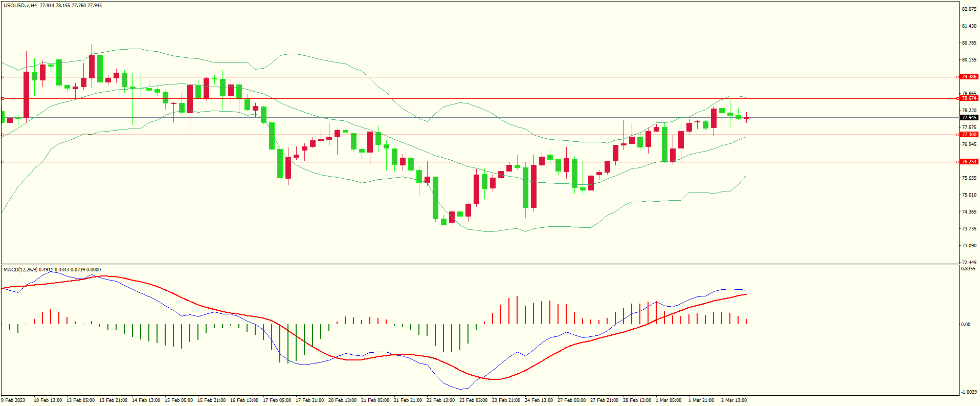Click the current price 77.945 label
This screenshot has width=980, height=406.
point(969,118)
